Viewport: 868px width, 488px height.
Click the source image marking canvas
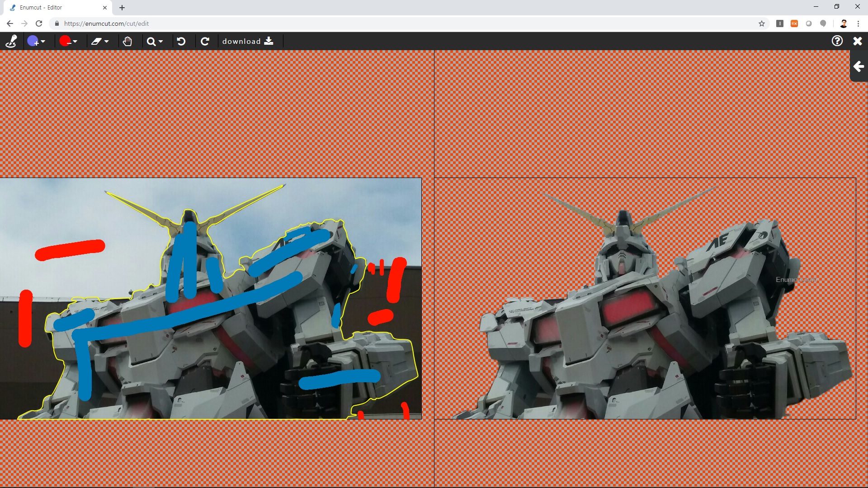click(211, 298)
